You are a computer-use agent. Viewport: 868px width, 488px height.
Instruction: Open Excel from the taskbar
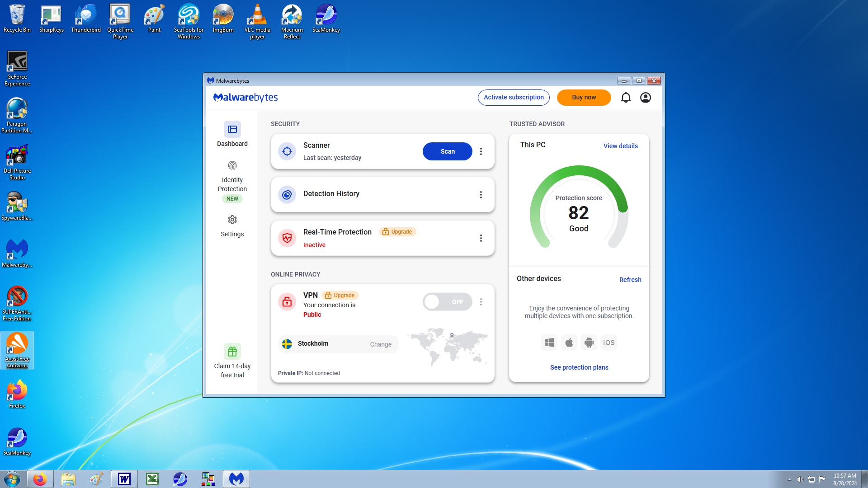pos(152,479)
